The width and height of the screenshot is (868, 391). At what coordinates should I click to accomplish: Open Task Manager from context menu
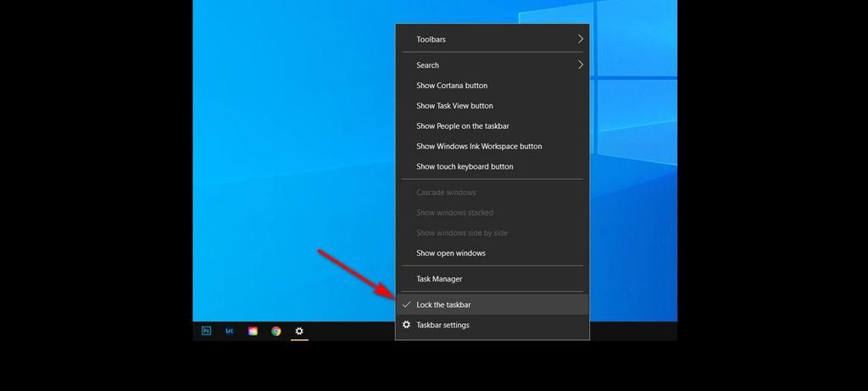tap(492, 278)
